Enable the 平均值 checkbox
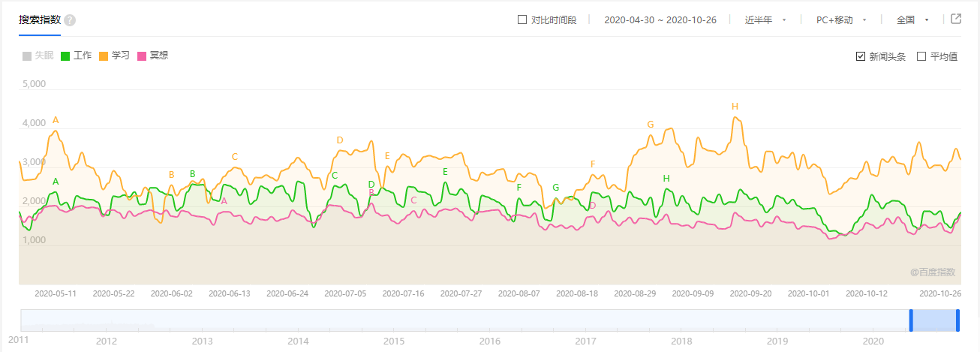This screenshot has width=980, height=352. (x=921, y=56)
